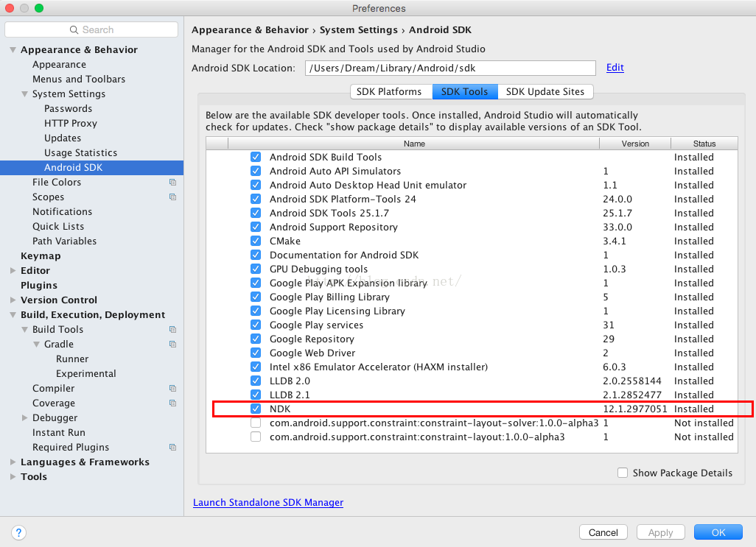Click the project-level icon beside Compiler
This screenshot has height=547, width=756.
pyautogui.click(x=172, y=389)
